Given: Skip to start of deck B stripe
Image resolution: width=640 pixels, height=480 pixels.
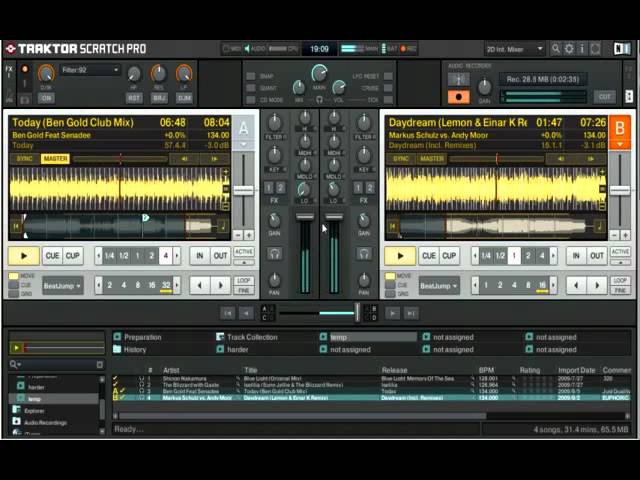Looking at the screenshot, I should (392, 226).
